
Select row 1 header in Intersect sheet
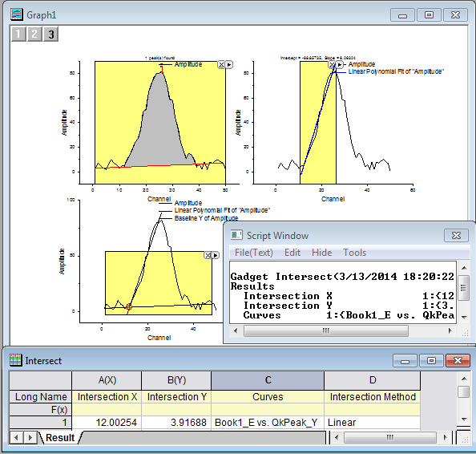coord(41,423)
